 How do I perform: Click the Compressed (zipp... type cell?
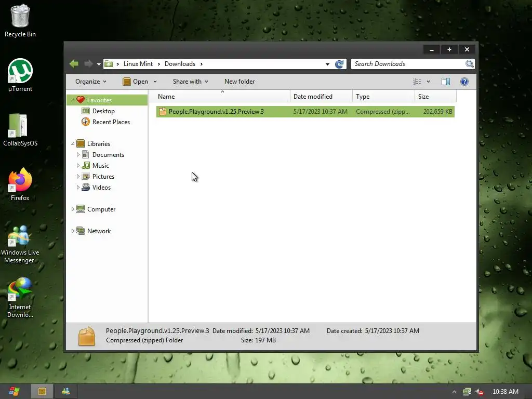tap(383, 112)
